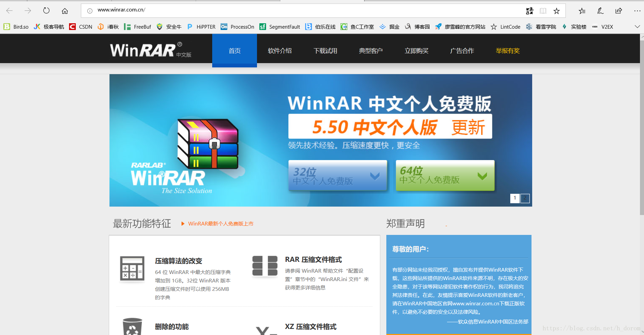Click the browser back arrow
644x335 pixels.
[x=9, y=11]
